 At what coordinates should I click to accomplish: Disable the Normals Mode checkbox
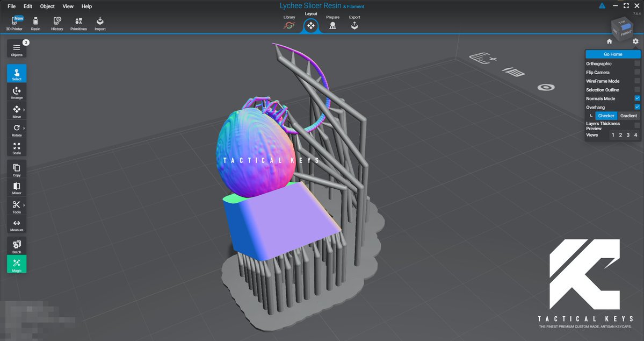pos(637,98)
